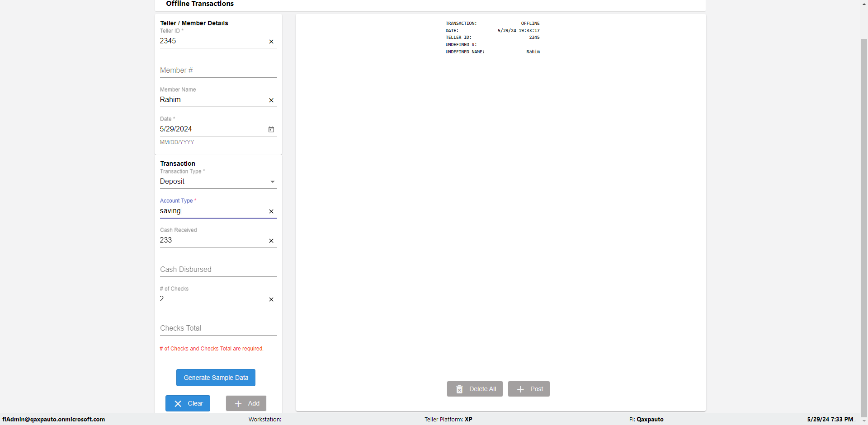The height and width of the screenshot is (425, 868).
Task: Open the date picker calendar icon
Action: pyautogui.click(x=271, y=130)
